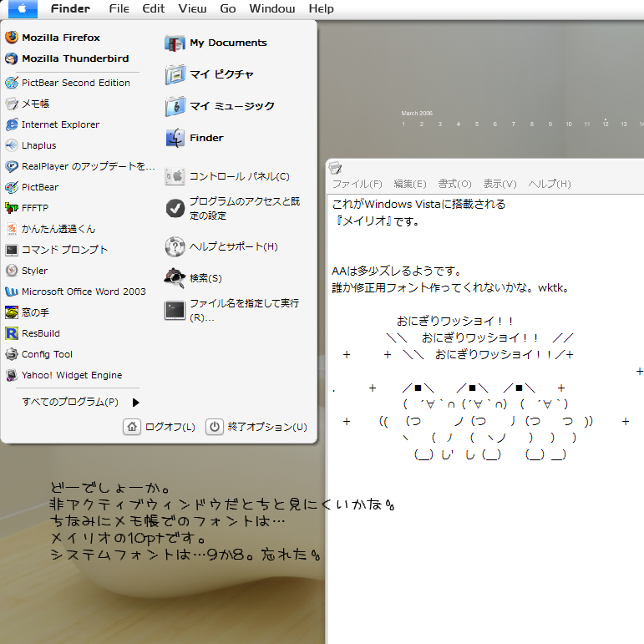
Task: Open 編集(E) menu in Notepad
Action: (410, 184)
